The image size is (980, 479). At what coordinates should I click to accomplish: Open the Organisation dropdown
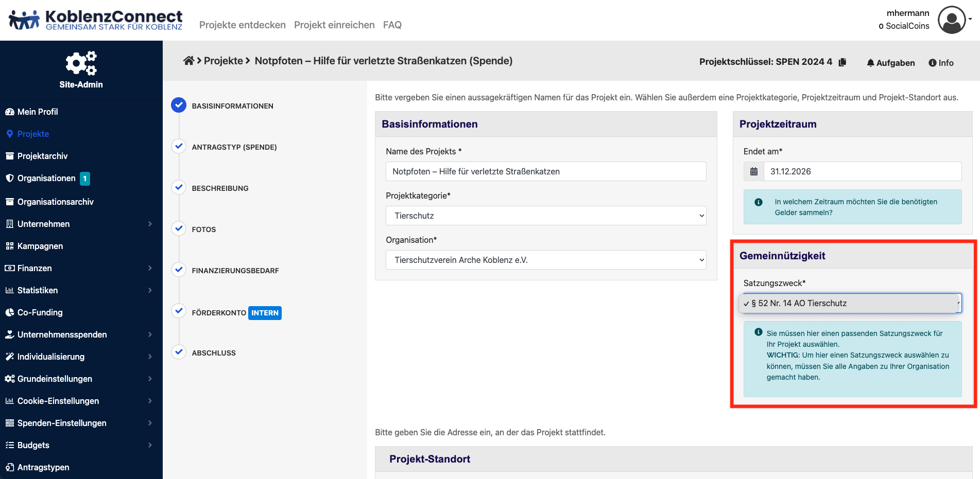pos(545,260)
